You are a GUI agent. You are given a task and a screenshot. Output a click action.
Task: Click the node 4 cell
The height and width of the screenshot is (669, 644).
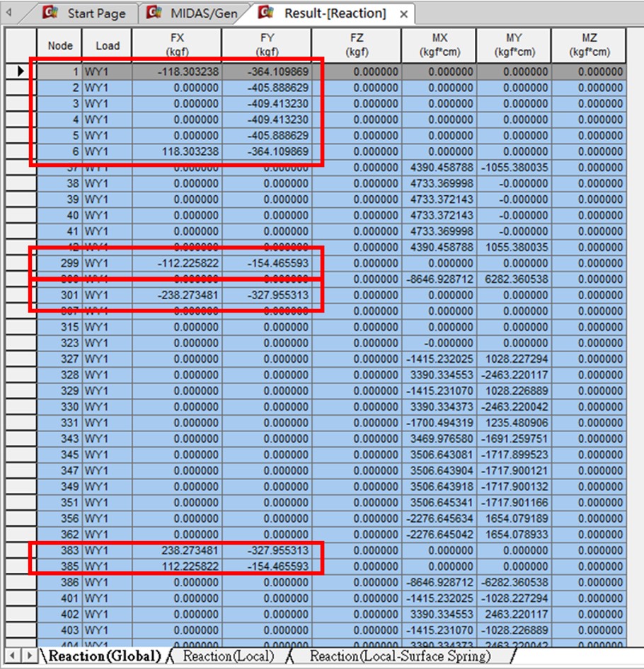coord(59,120)
